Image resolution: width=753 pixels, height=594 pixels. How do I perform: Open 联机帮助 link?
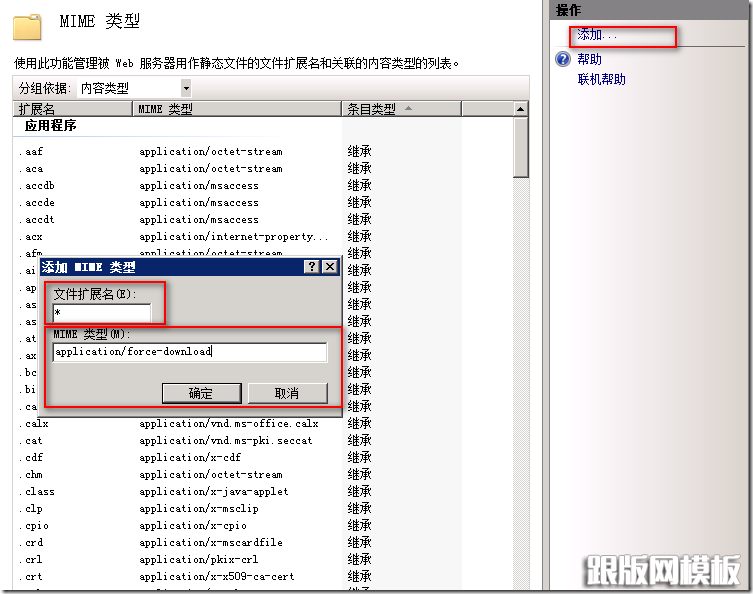coord(601,79)
